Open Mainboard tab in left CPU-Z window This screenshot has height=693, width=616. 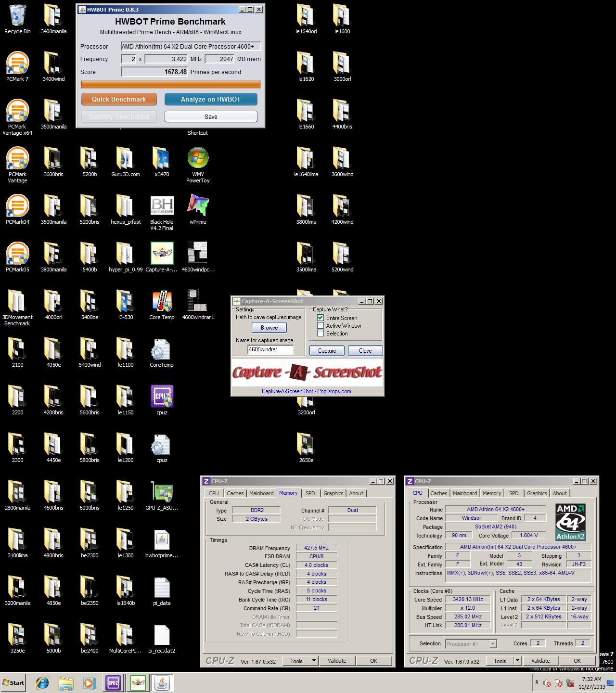point(261,493)
